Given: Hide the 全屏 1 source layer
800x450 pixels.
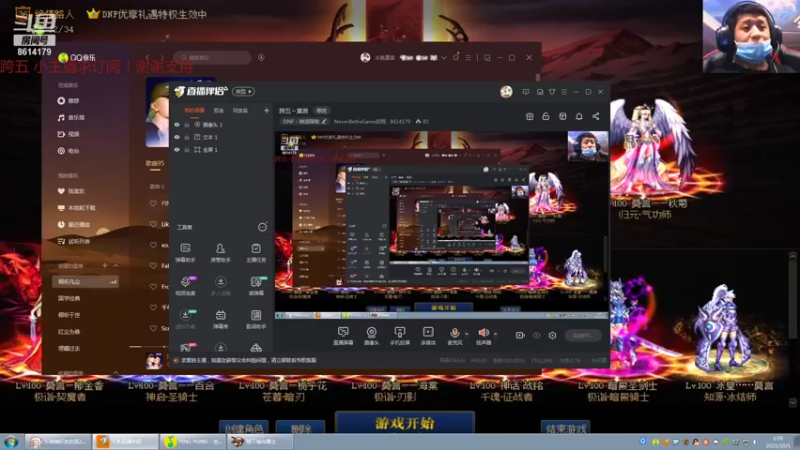Looking at the screenshot, I should pos(177,149).
